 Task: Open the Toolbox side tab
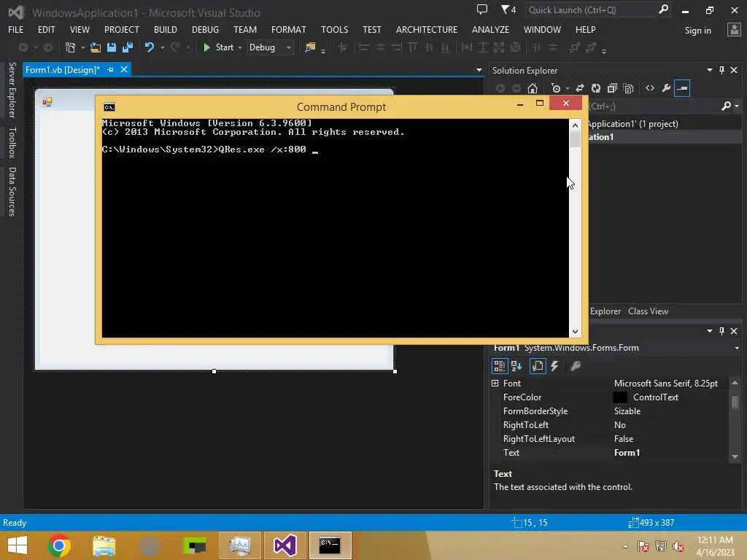[x=12, y=142]
